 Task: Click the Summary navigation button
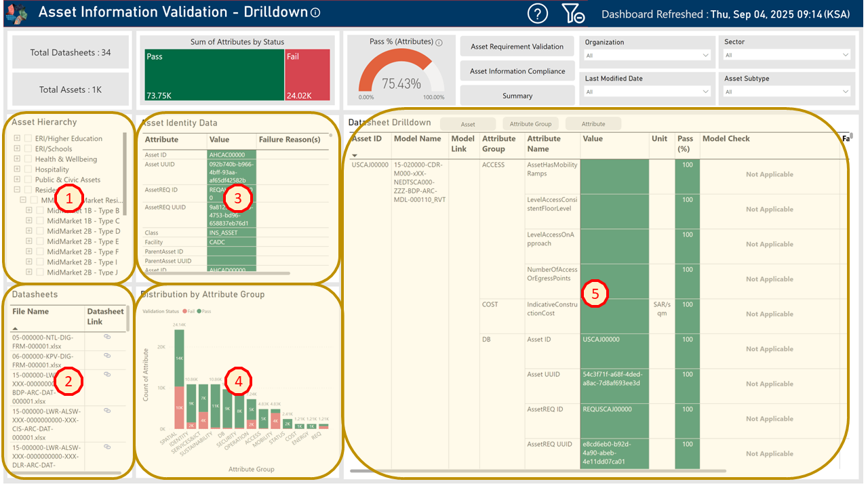point(517,96)
